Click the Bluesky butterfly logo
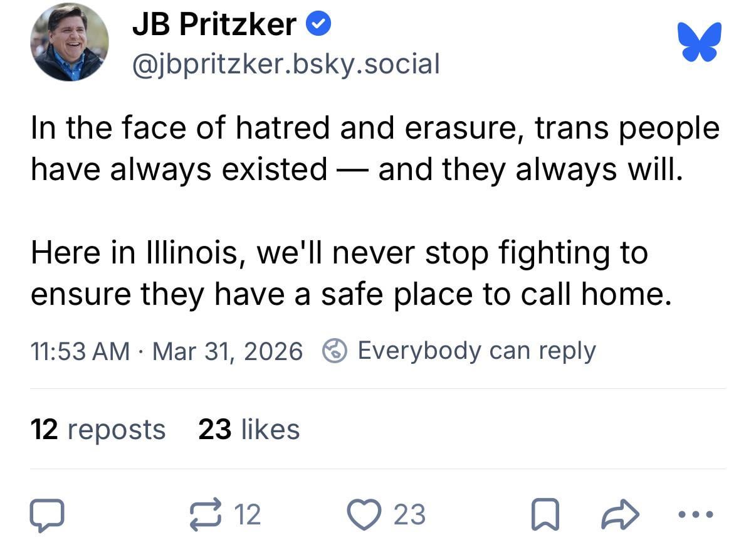This screenshot has width=756, height=547. pos(700,41)
